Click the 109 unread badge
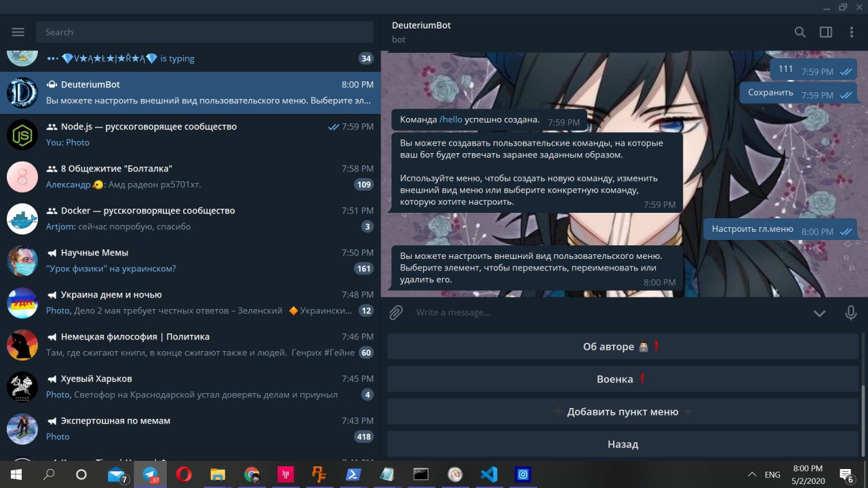This screenshot has height=488, width=868. point(364,184)
